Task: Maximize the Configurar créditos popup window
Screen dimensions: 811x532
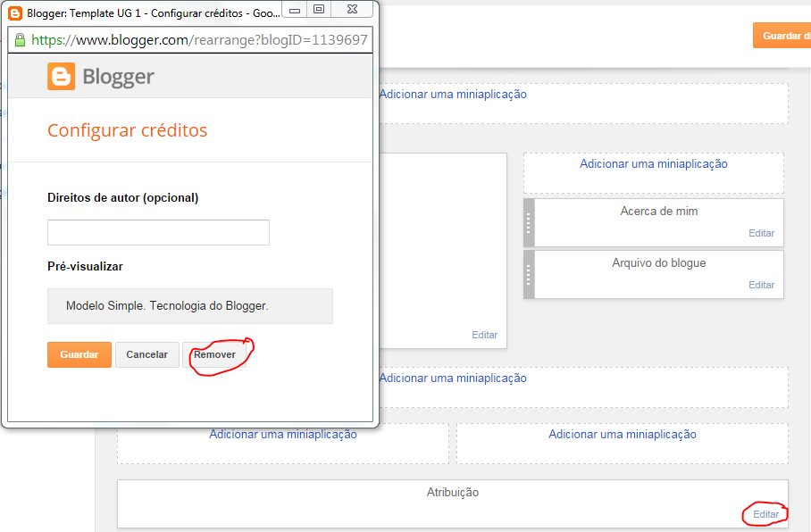Action: coord(319,9)
